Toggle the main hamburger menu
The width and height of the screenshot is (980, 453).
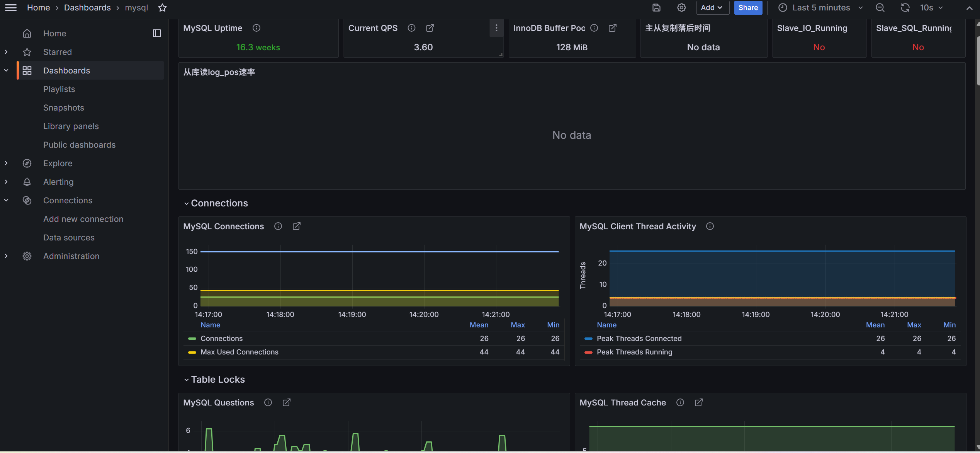pos(11,8)
